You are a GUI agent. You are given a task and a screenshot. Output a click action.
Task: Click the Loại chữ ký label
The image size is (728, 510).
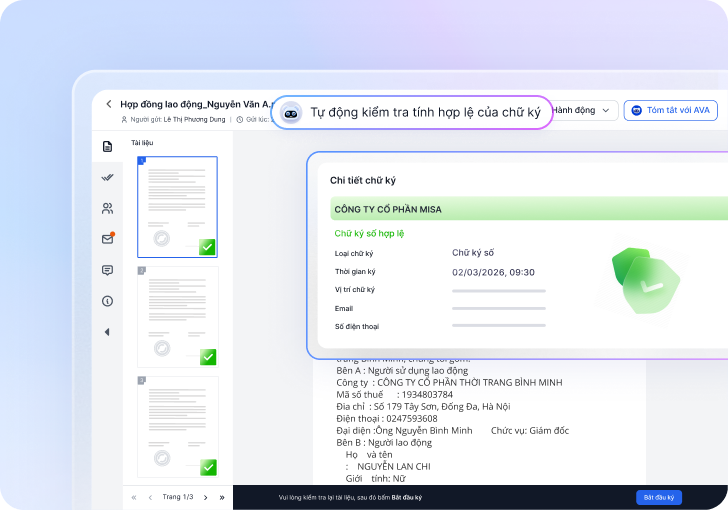click(354, 254)
